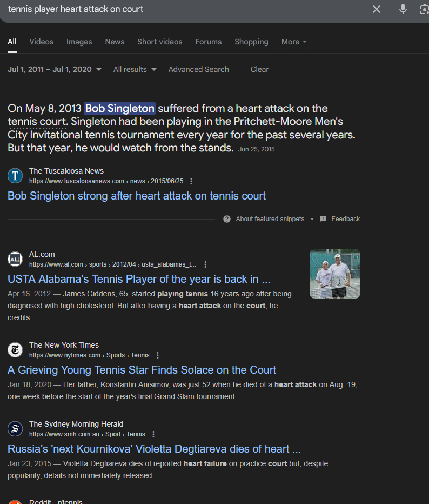This screenshot has width=429, height=504.
Task: Click the Clear filter button
Action: click(259, 69)
